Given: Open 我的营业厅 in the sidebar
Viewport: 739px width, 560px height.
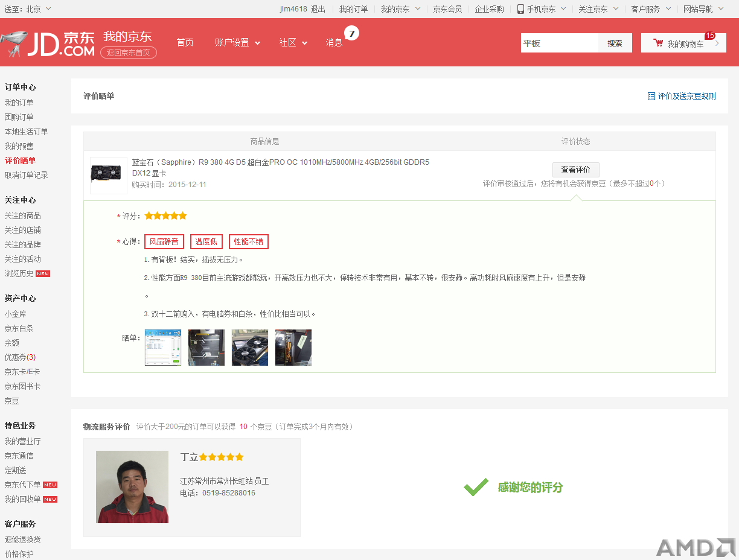Looking at the screenshot, I should point(23,441).
